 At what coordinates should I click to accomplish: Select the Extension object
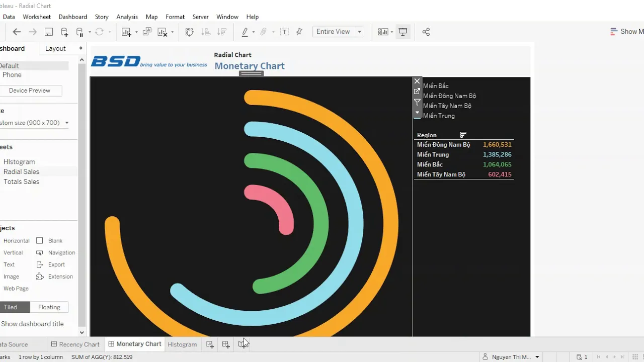55,277
